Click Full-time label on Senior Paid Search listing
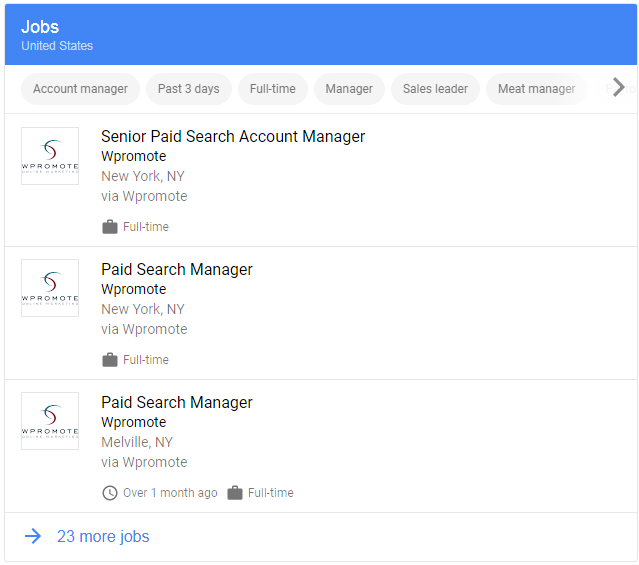 pyautogui.click(x=146, y=227)
